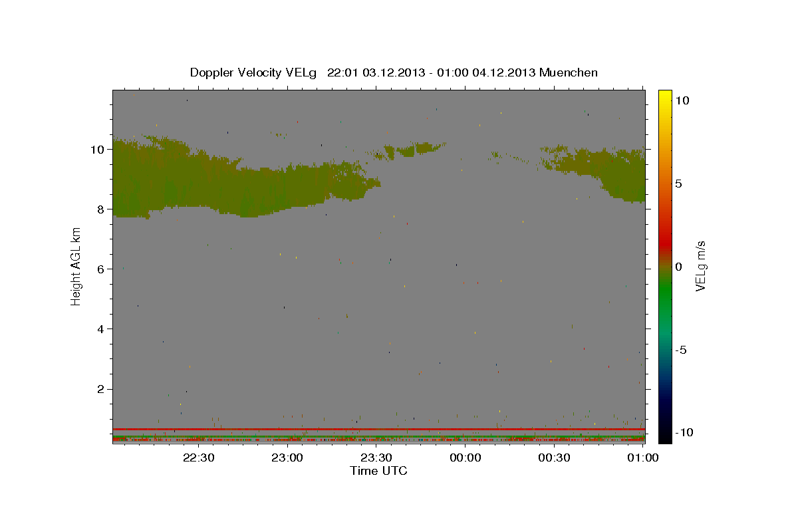Click the 01:00 time tick label
Image resolution: width=798 pixels, height=532 pixels.
pyautogui.click(x=643, y=458)
